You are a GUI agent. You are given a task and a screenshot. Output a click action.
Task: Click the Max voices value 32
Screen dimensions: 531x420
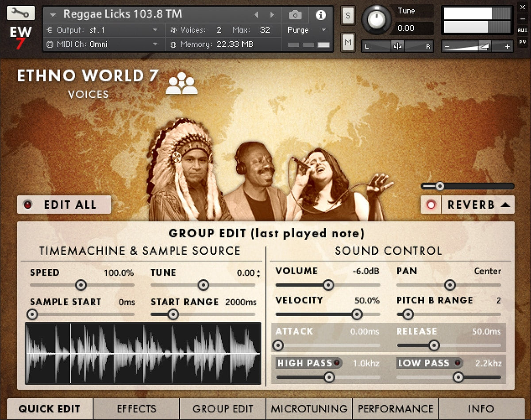[x=265, y=30]
